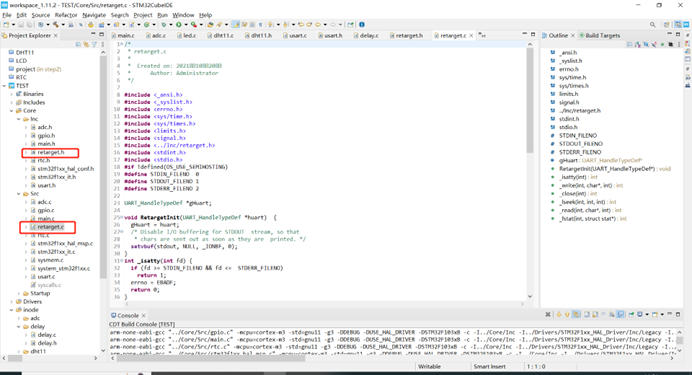Click the Project Explorer vertical scrollbar
692x375 pixels.
103,168
